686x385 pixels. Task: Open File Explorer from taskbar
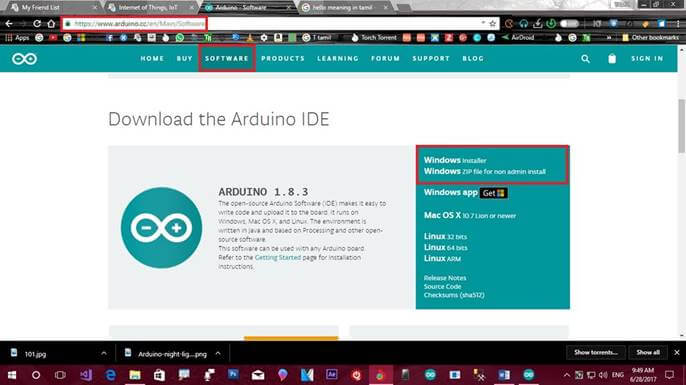coord(135,375)
